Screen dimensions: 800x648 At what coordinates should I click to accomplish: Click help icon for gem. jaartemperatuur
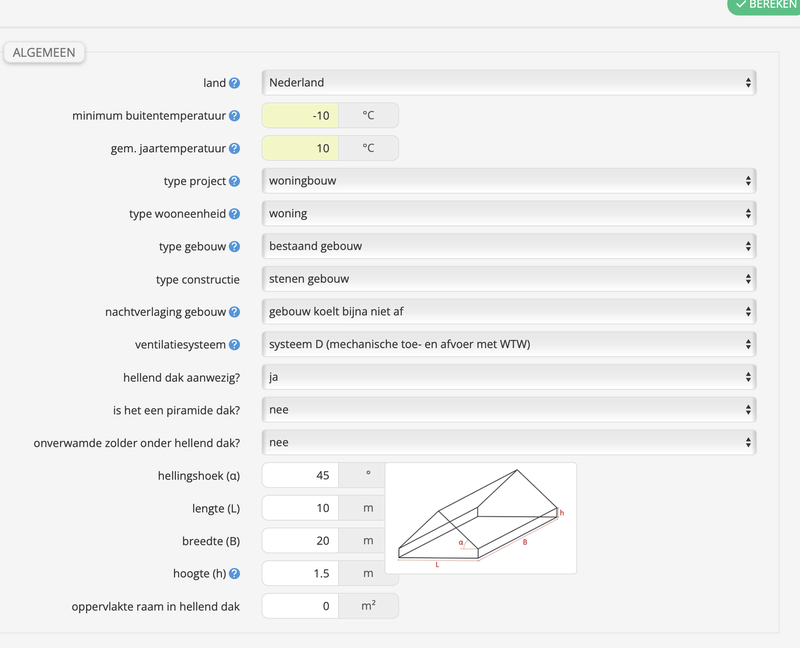click(234, 149)
